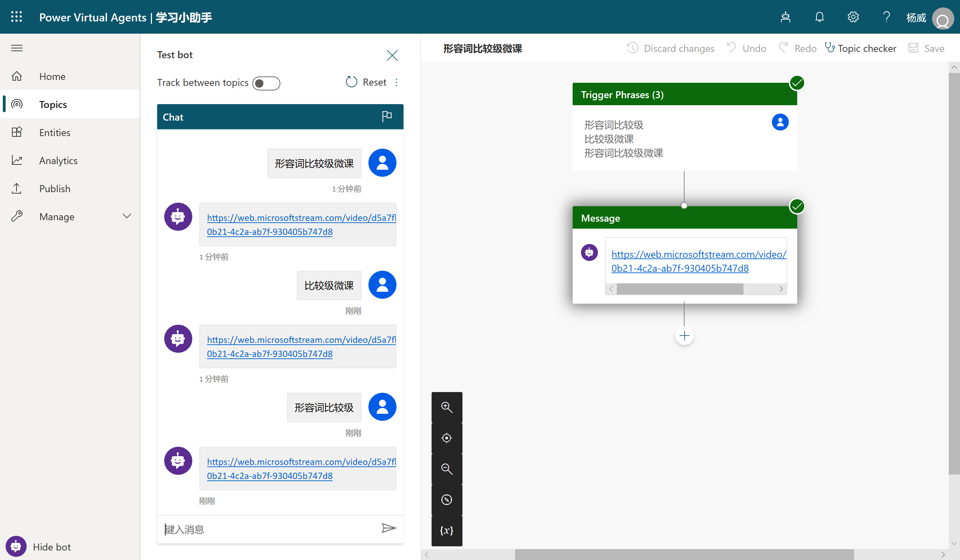The height and width of the screenshot is (560, 960).
Task: Toggle Track between topics switch
Action: click(x=266, y=83)
